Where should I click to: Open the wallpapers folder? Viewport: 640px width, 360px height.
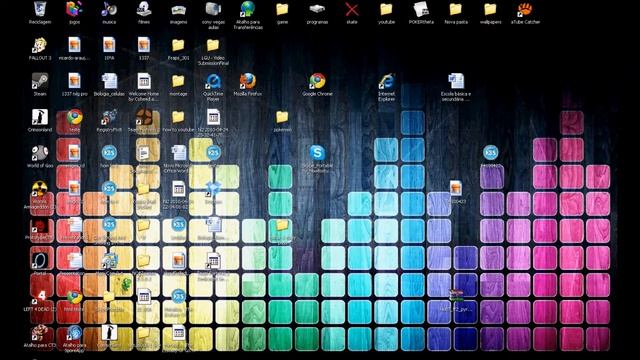[490, 9]
